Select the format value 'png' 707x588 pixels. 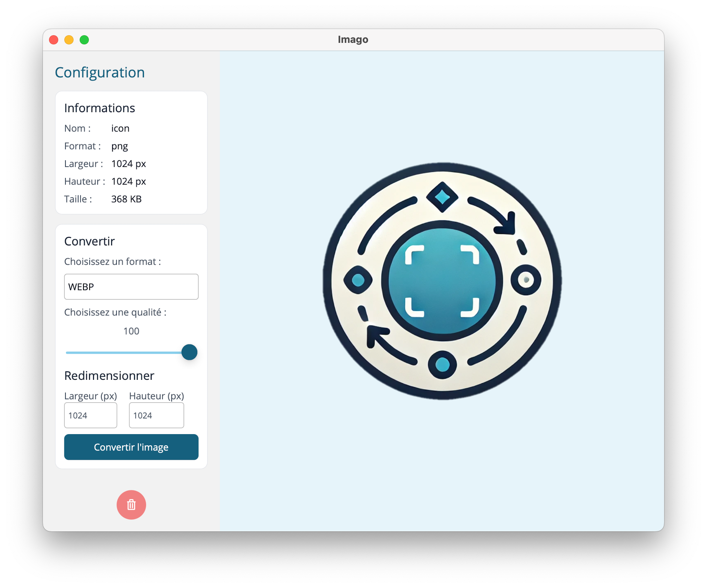[119, 146]
